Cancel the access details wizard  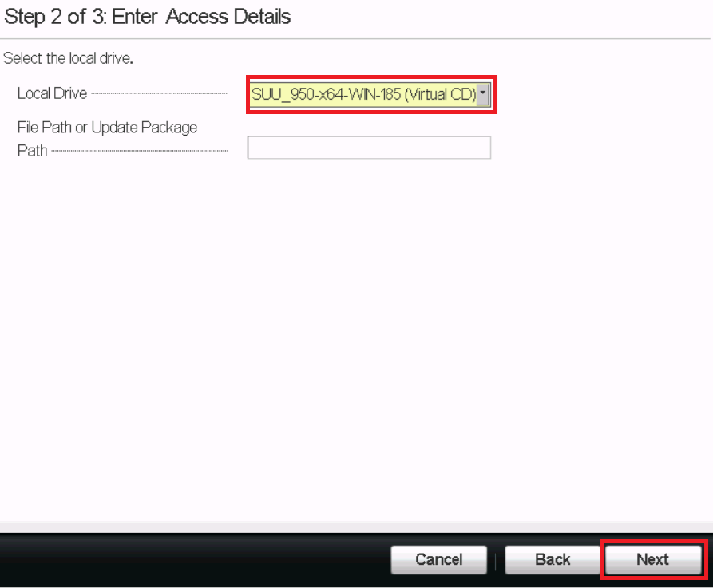coord(439,559)
